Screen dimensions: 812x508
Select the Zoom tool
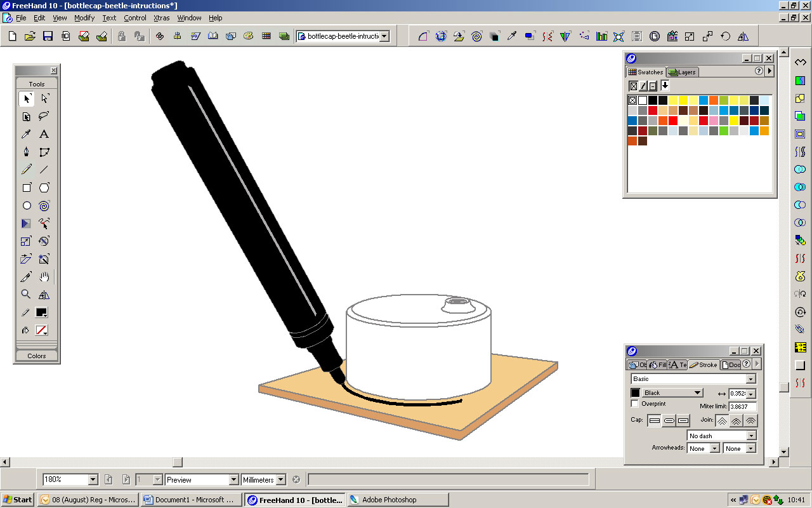coord(25,294)
